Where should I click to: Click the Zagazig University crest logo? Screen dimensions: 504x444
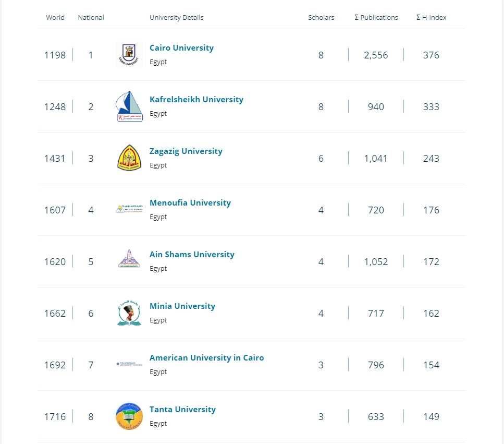(x=129, y=158)
